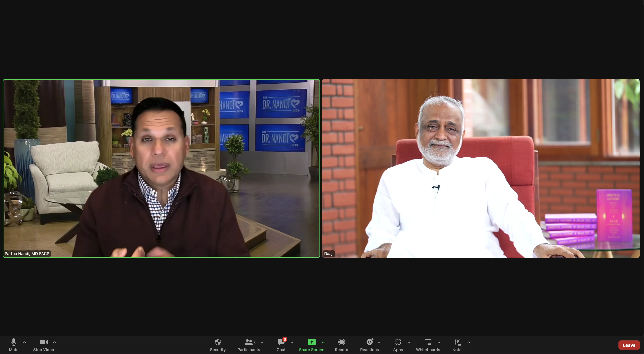Image resolution: width=644 pixels, height=354 pixels.
Task: Open the Chat panel
Action: [x=281, y=345]
